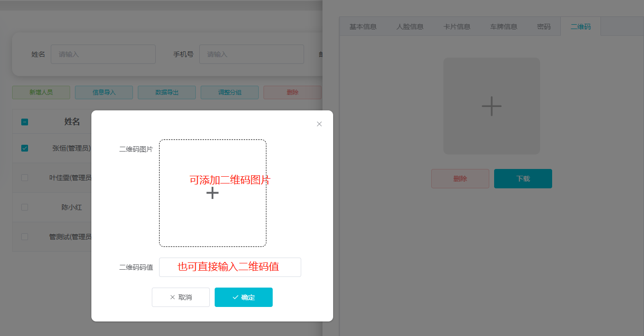644x336 pixels.
Task: Click the name 陈小红 in the table
Action: [72, 207]
